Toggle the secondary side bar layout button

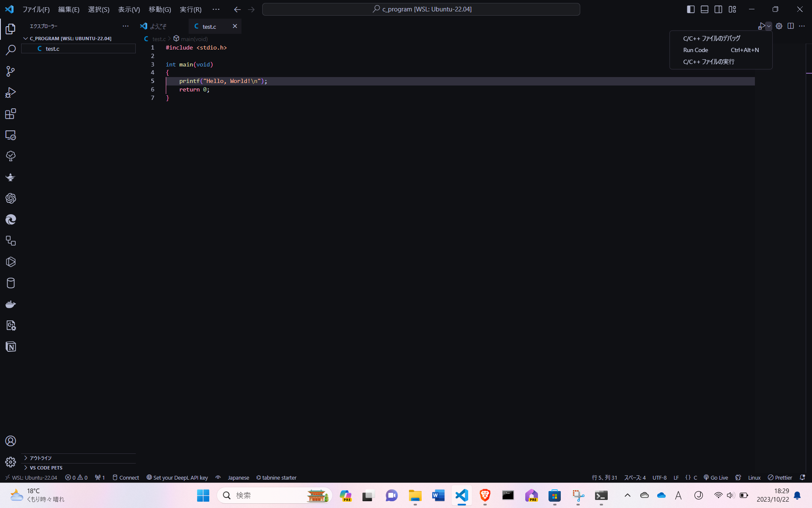(x=718, y=9)
